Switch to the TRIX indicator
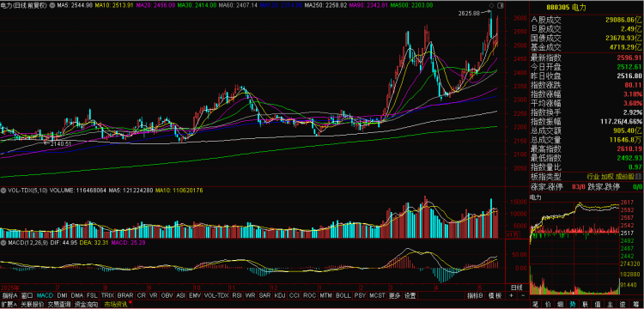This screenshot has height=309, width=644. [107, 295]
